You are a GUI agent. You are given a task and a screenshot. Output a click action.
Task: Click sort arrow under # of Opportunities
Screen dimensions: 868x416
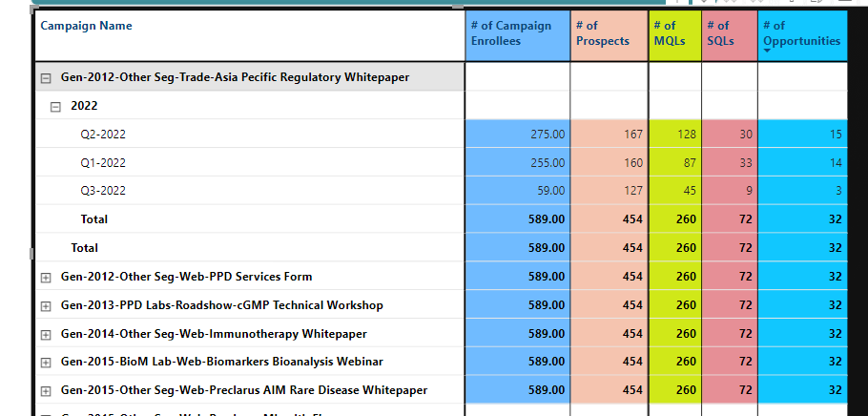pyautogui.click(x=767, y=52)
